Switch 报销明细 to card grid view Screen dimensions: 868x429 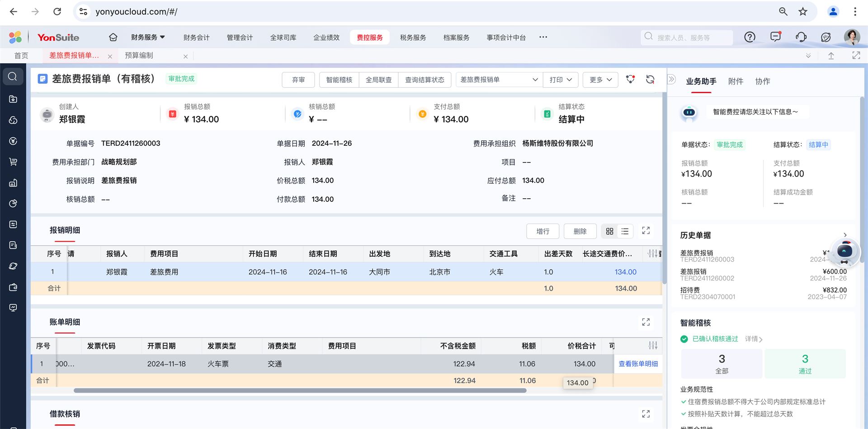(609, 231)
